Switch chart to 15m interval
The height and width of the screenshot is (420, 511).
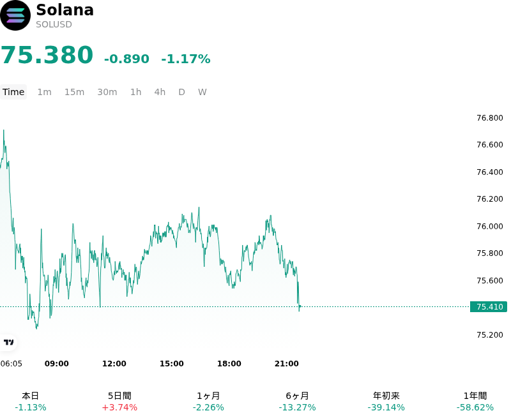coord(74,92)
